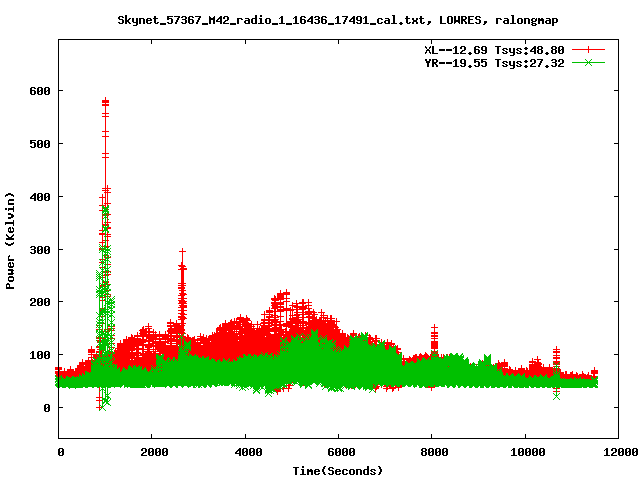Click the 0 y-axis tick label

47,408
